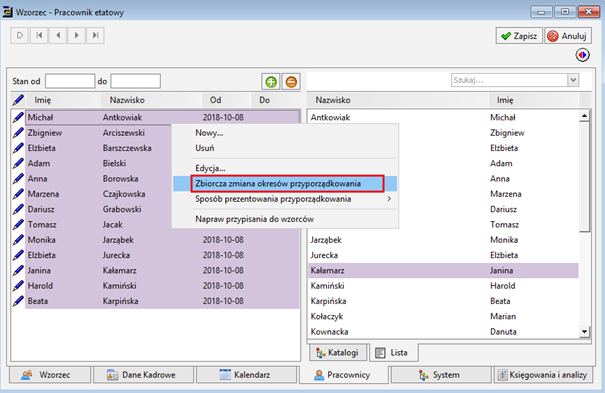Click the red-blue round panel toggle icon
Image resolution: width=605 pixels, height=393 pixels.
tap(583, 55)
